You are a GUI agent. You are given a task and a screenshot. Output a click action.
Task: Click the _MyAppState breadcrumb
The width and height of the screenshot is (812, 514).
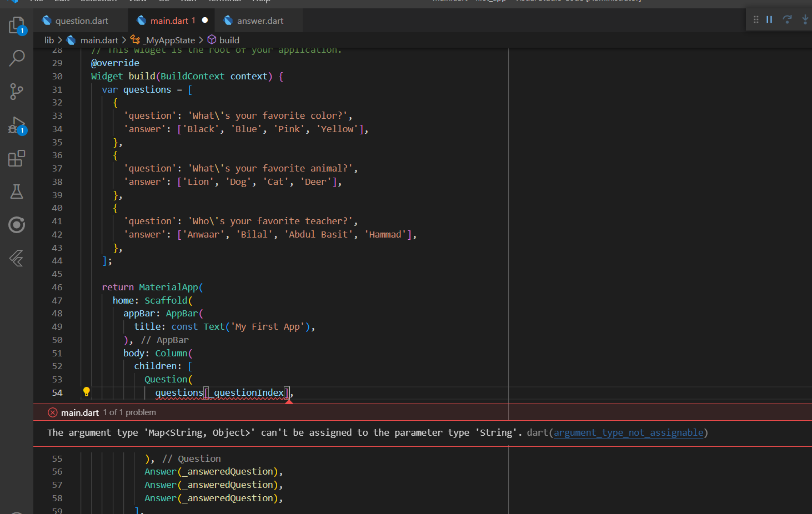(x=170, y=40)
